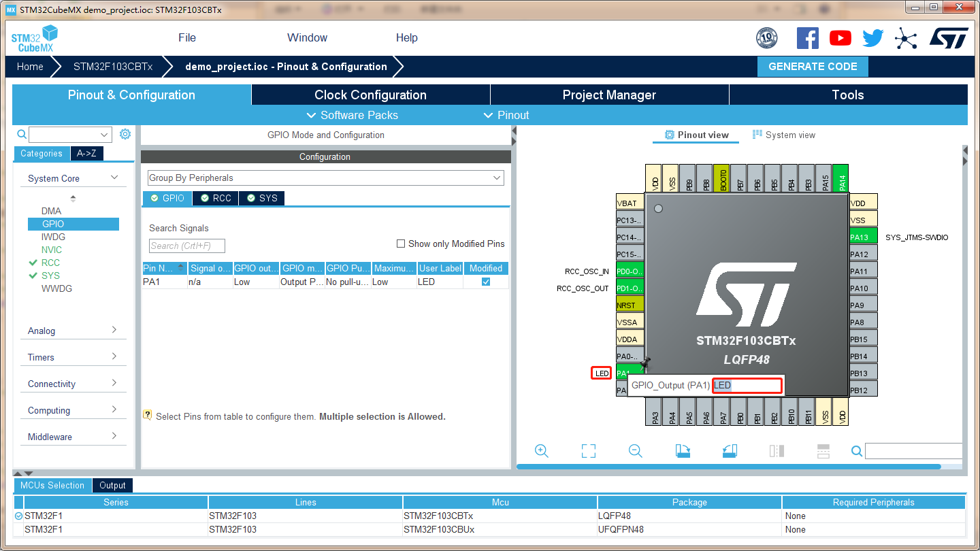Click the STM32CubeMX logo
This screenshot has height=551, width=980.
tap(35, 39)
